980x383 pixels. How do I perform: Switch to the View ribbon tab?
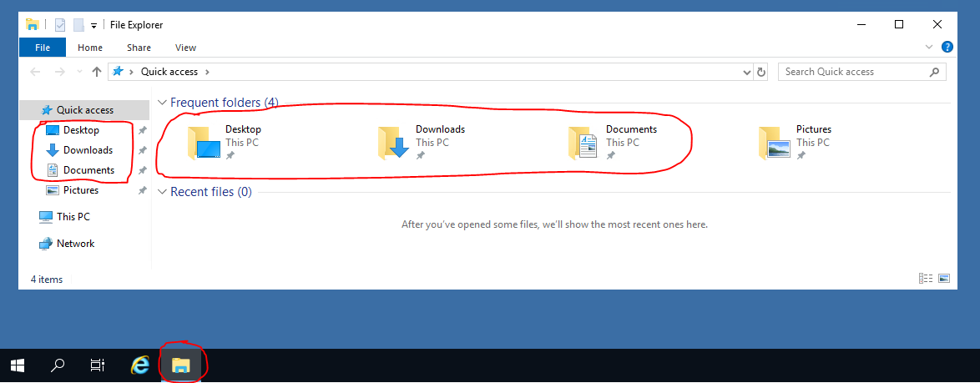[185, 48]
